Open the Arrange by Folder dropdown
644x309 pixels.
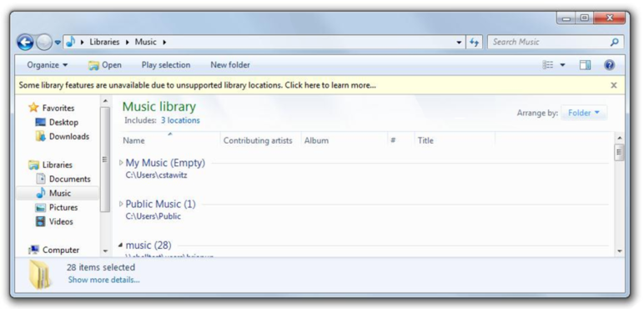(584, 113)
